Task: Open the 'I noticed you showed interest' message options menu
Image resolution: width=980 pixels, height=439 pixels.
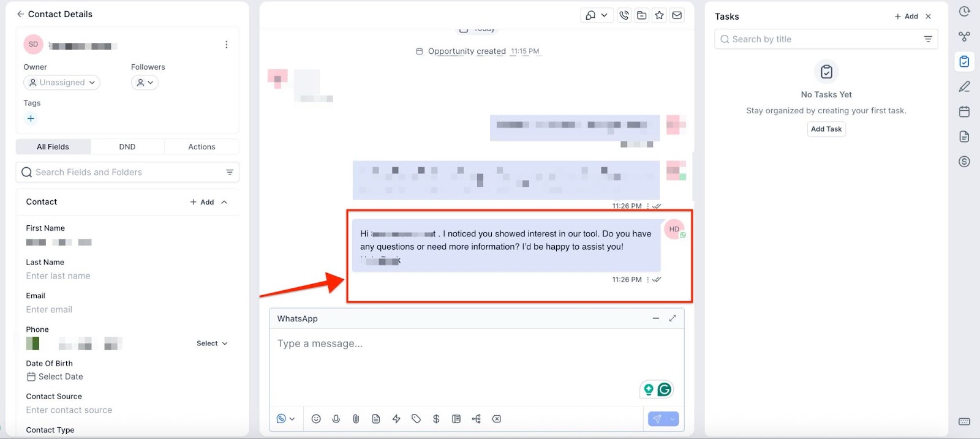Action: 647,280
